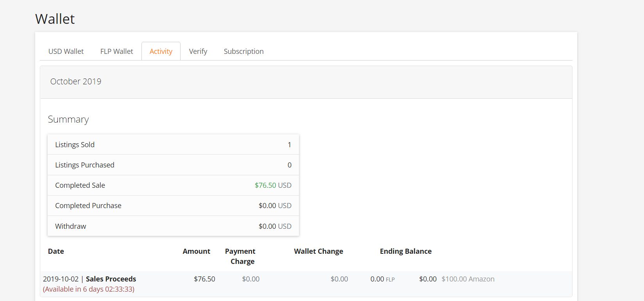This screenshot has width=644, height=301.
Task: Click the Withdraw summary row
Action: [x=173, y=226]
